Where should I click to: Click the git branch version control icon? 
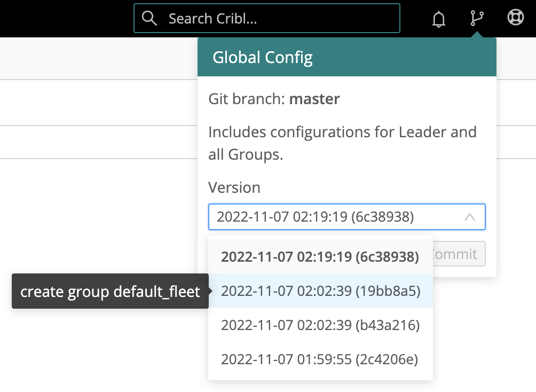[477, 19]
